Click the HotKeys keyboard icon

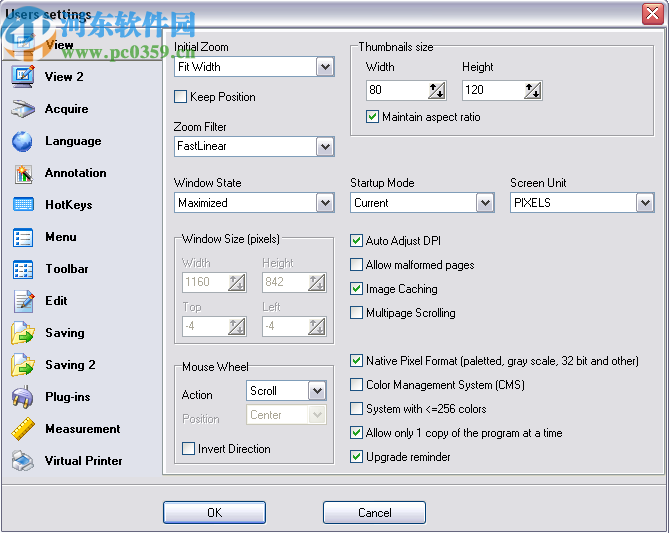[23, 205]
